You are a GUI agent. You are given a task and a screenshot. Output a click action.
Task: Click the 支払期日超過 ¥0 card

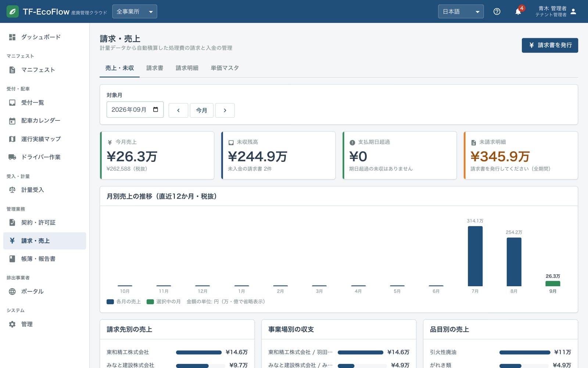coord(399,155)
